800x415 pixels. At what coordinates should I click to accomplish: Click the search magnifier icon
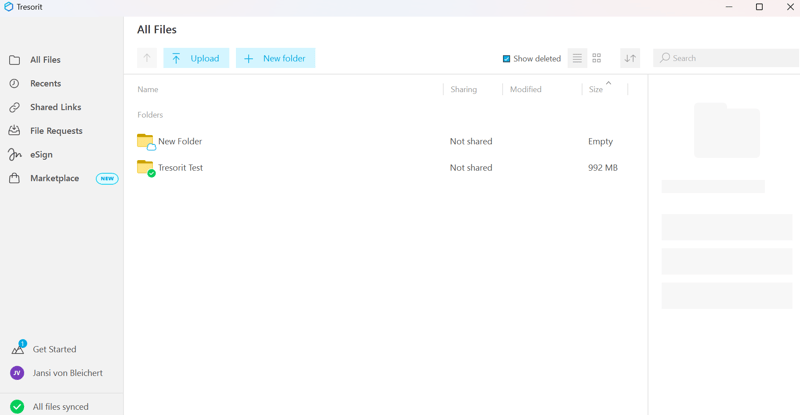[665, 58]
